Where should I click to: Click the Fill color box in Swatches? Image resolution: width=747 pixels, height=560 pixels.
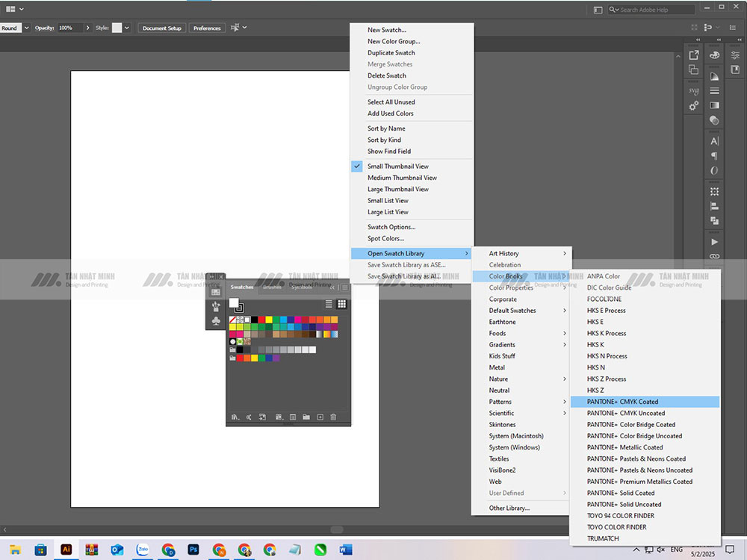(x=234, y=303)
